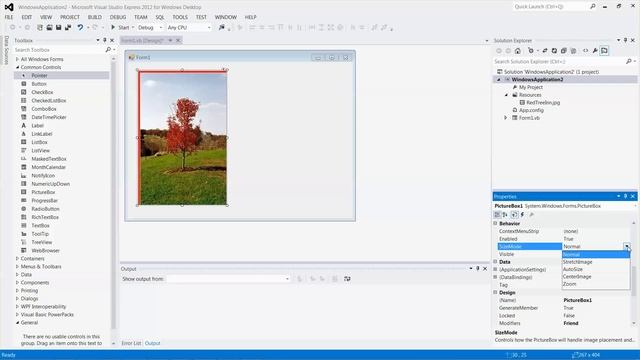Pin the Toolbox panel with auto-hide pin

coord(105,40)
